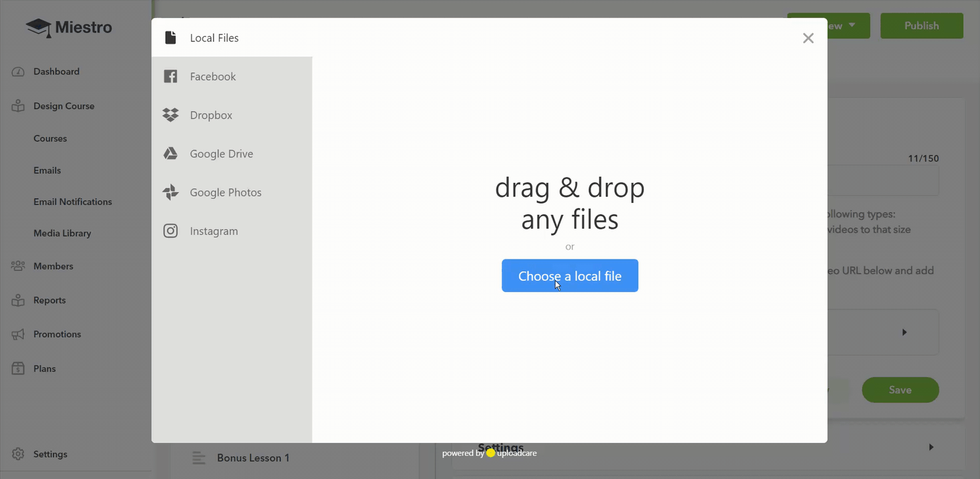Viewport: 980px width, 479px height.
Task: Switch to the Dropbox source tab
Action: pos(232,115)
